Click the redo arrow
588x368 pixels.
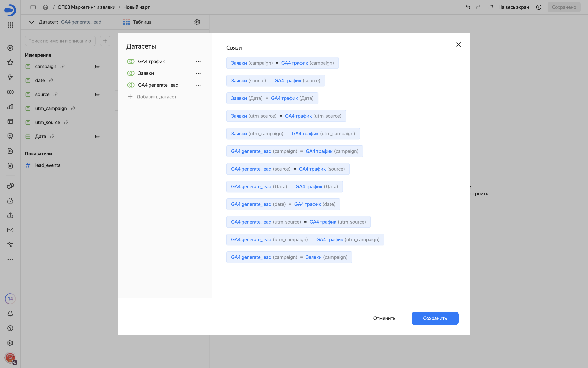pos(478,7)
